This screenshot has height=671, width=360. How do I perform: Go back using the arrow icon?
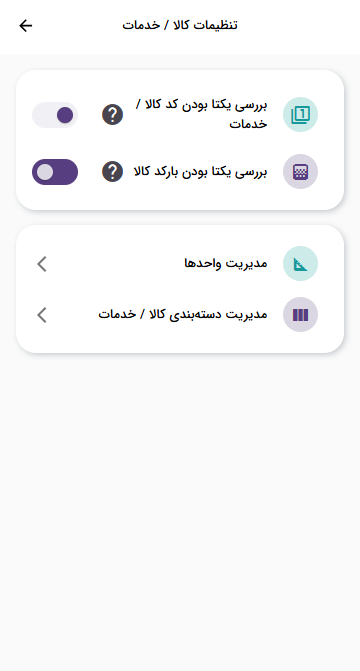click(x=26, y=26)
